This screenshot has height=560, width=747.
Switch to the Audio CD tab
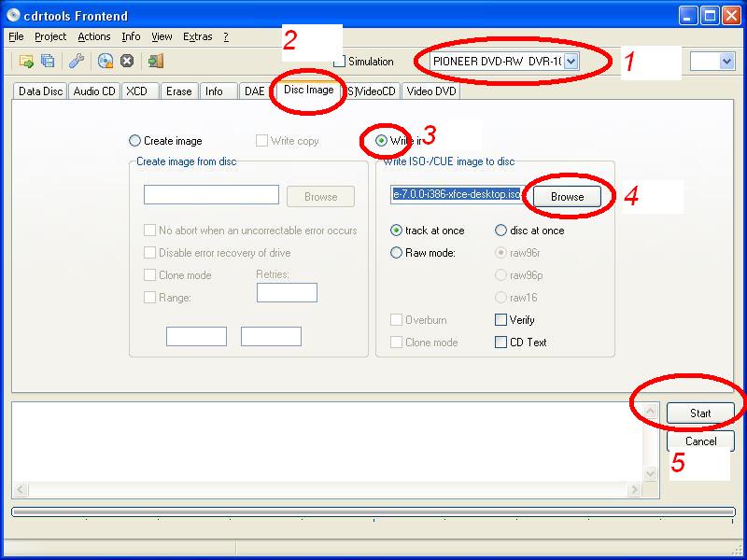tap(94, 91)
